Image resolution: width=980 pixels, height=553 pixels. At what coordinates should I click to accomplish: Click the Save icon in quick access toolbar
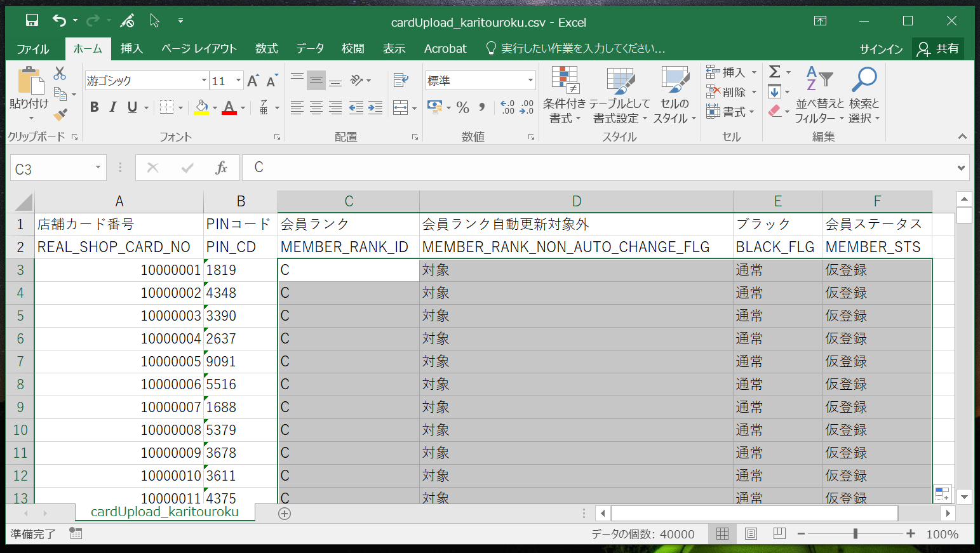32,21
